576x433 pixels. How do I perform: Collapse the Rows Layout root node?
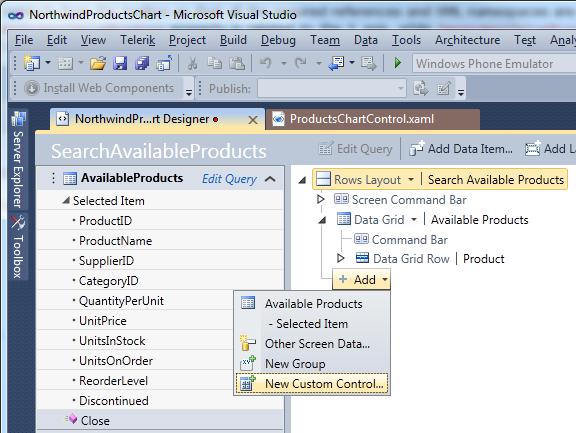point(302,180)
